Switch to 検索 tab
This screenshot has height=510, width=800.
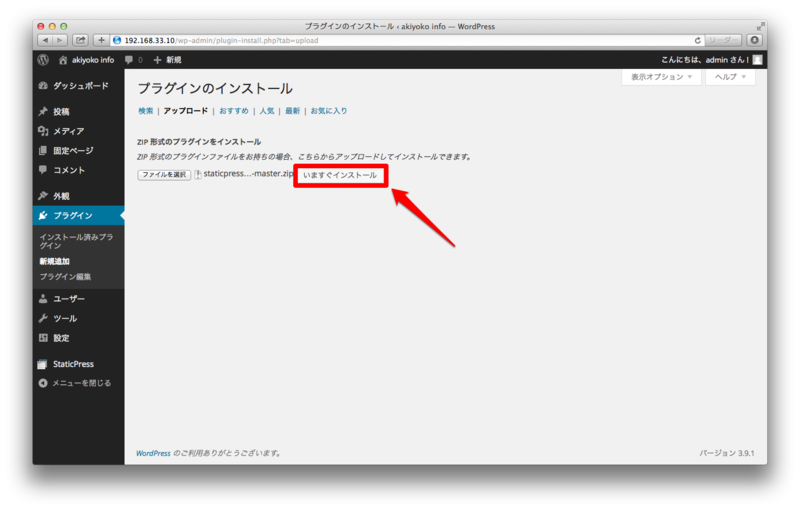[146, 111]
